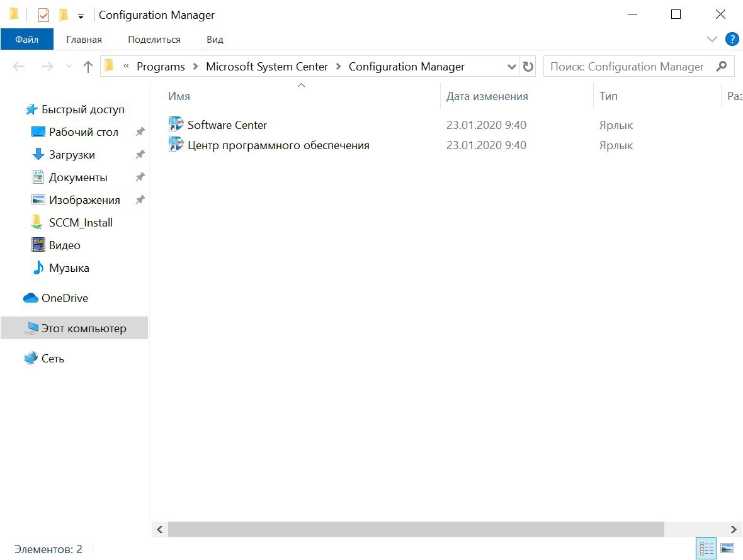Viewport: 743px width, 560px height.
Task: Select the Software Center file name
Action: 227,125
